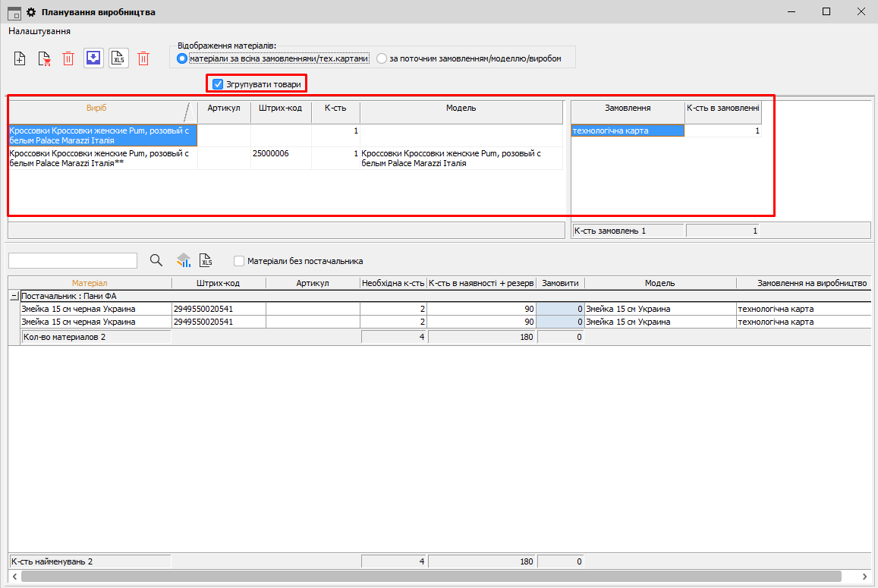Viewport: 878px width, 588px height.
Task: Click the trash icon beside the cart document
Action: point(68,58)
